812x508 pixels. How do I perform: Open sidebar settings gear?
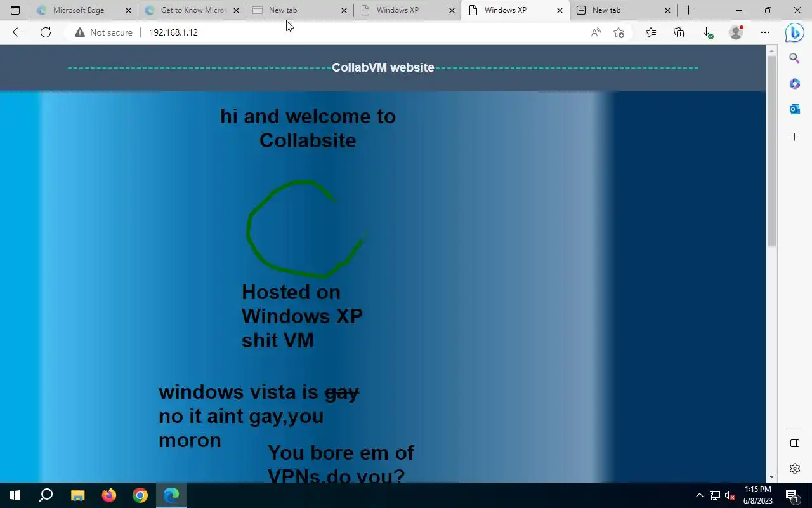click(795, 469)
